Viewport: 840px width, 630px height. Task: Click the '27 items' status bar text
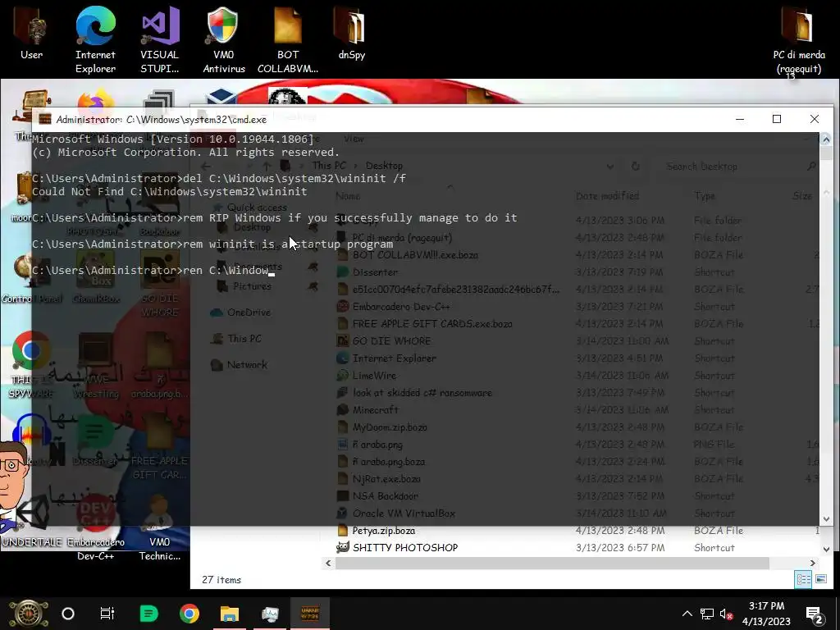click(x=221, y=580)
